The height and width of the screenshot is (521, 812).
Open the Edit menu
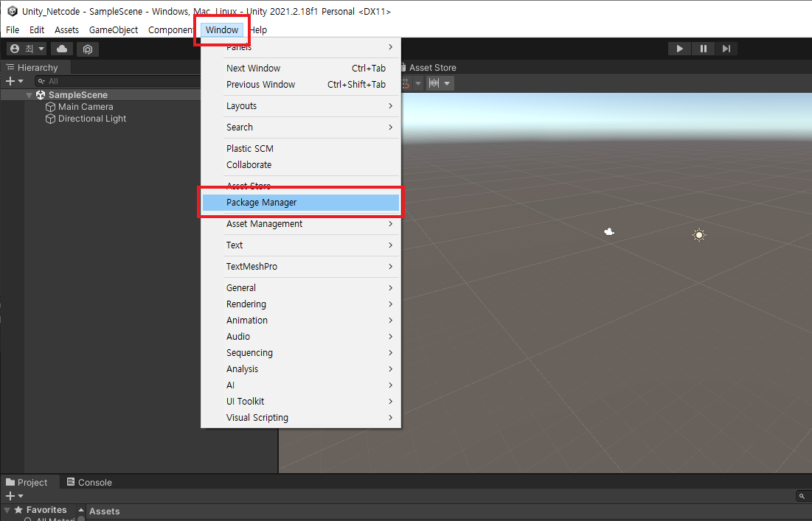coord(37,30)
